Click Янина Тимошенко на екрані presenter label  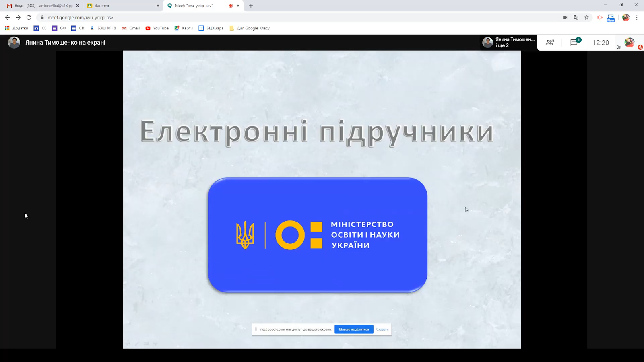[x=65, y=42]
